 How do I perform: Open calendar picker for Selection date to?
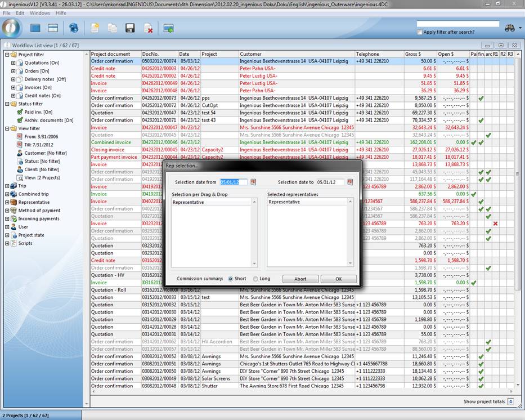point(350,182)
